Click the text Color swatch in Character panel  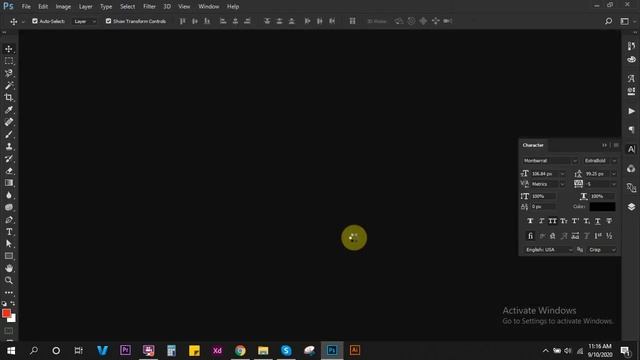pyautogui.click(x=602, y=207)
